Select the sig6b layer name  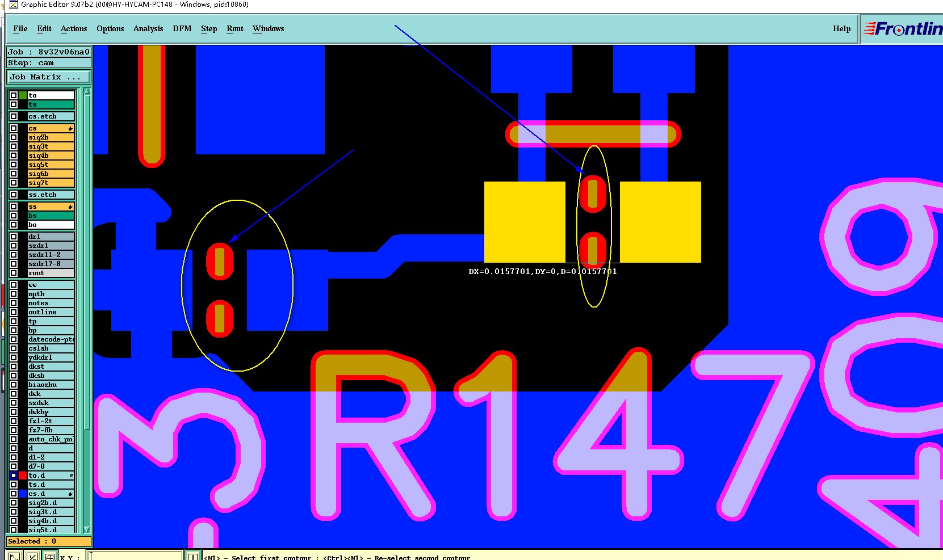[51, 174]
